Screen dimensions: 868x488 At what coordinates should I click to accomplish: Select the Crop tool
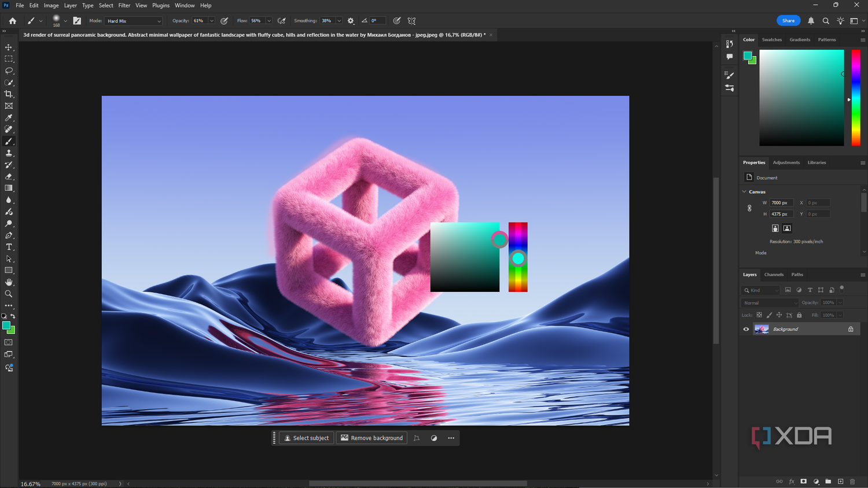click(x=9, y=94)
